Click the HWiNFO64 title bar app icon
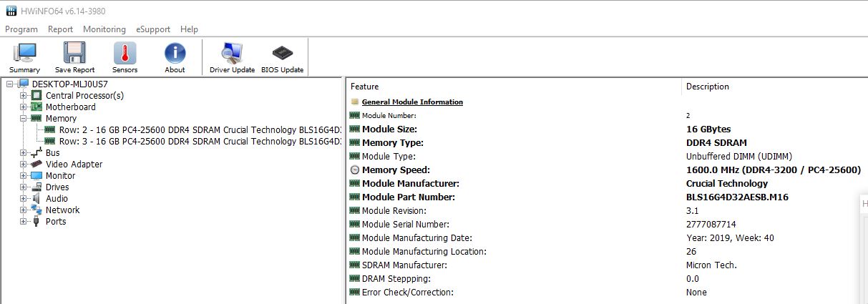 (11, 9)
